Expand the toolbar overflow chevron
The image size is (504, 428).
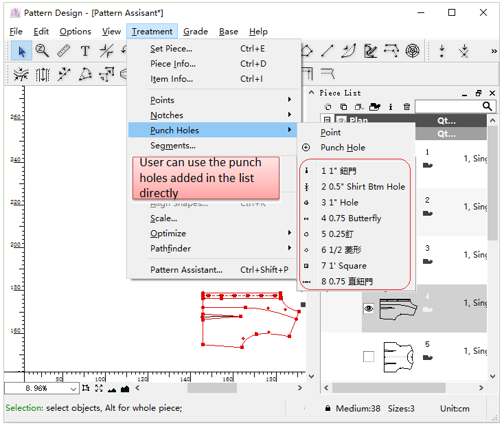493,52
